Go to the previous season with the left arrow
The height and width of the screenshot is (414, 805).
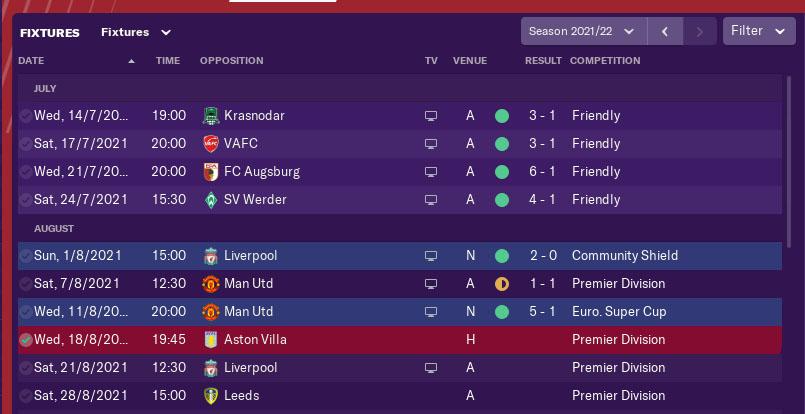click(665, 31)
